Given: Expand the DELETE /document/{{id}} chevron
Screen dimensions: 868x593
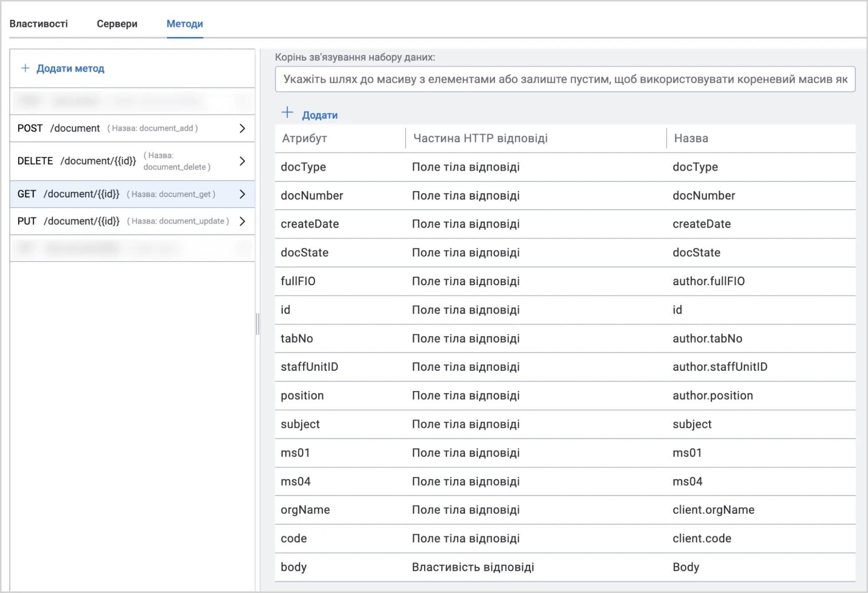Looking at the screenshot, I should click(x=242, y=161).
